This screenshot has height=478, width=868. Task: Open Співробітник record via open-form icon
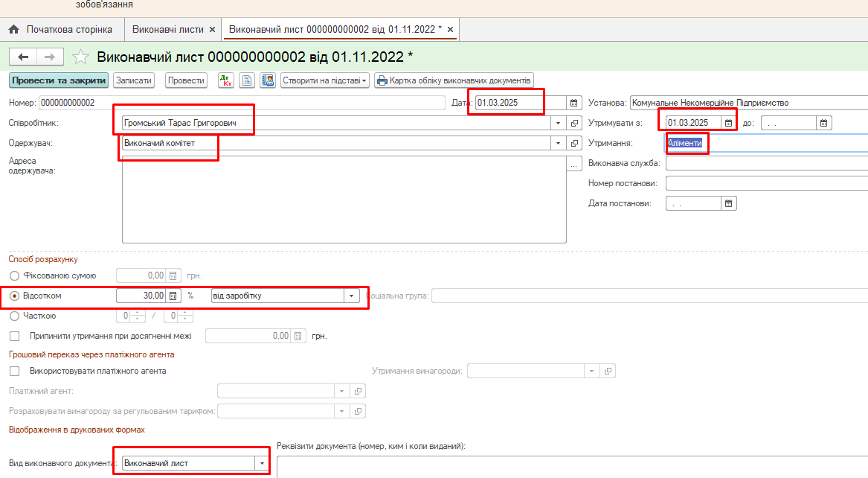(x=574, y=123)
